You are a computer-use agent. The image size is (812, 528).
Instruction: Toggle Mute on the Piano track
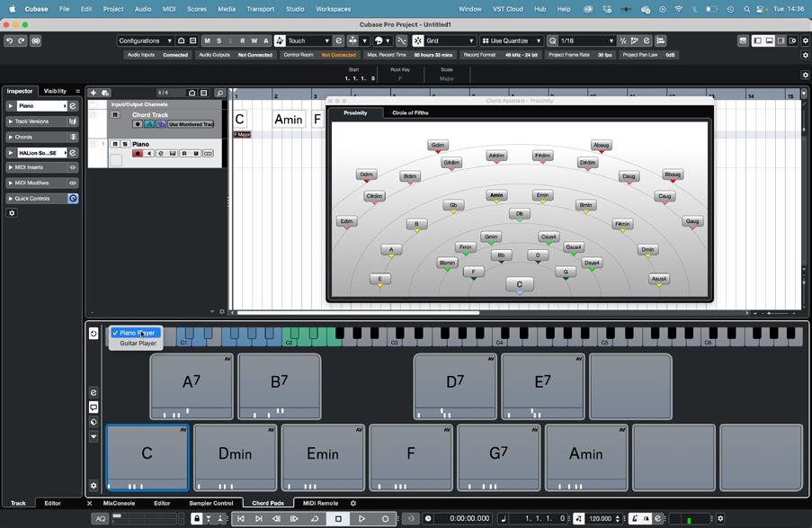(x=115, y=144)
